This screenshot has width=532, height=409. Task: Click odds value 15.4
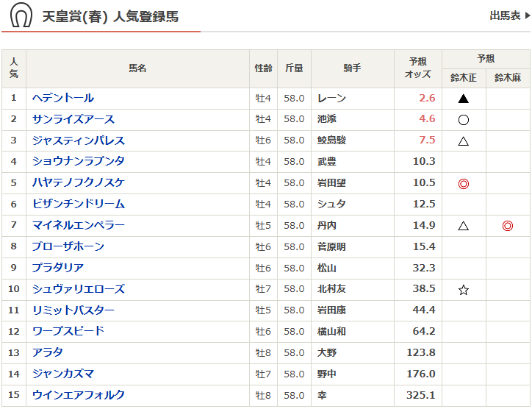point(424,246)
